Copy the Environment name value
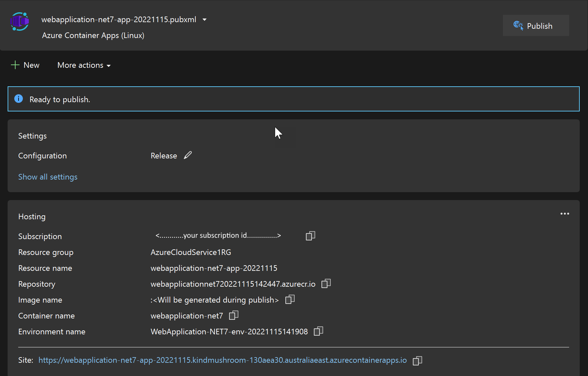The width and height of the screenshot is (588, 376). click(x=318, y=331)
